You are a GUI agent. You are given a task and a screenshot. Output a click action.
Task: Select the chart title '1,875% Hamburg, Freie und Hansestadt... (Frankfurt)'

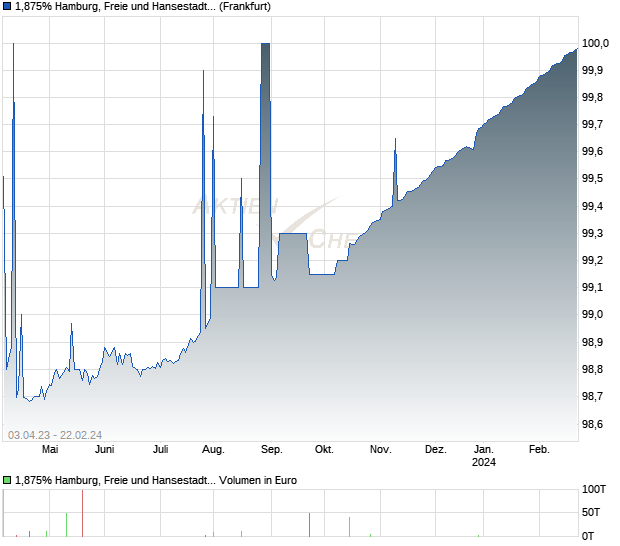[145, 7]
